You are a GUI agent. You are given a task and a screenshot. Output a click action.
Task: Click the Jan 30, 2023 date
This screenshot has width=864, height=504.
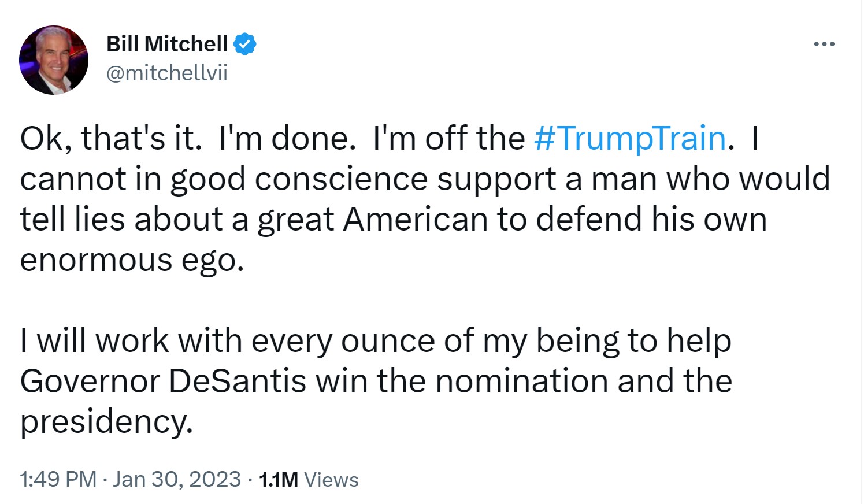pos(177,479)
